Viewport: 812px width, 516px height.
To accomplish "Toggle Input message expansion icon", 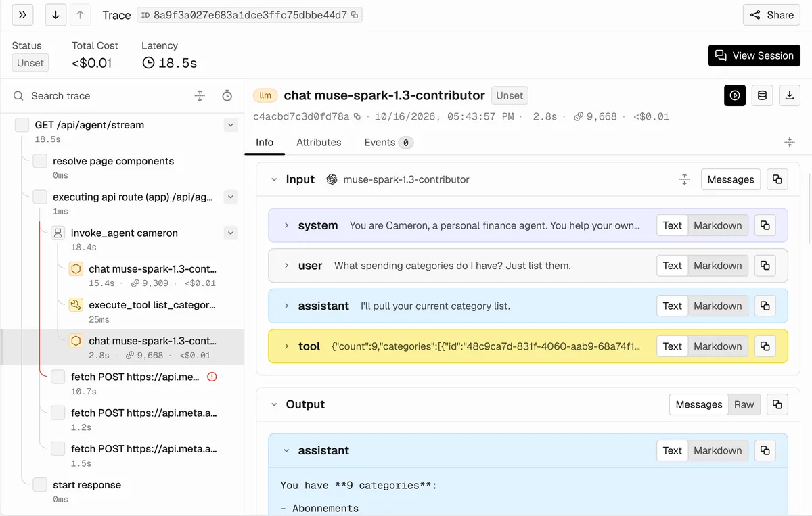I will coord(684,179).
